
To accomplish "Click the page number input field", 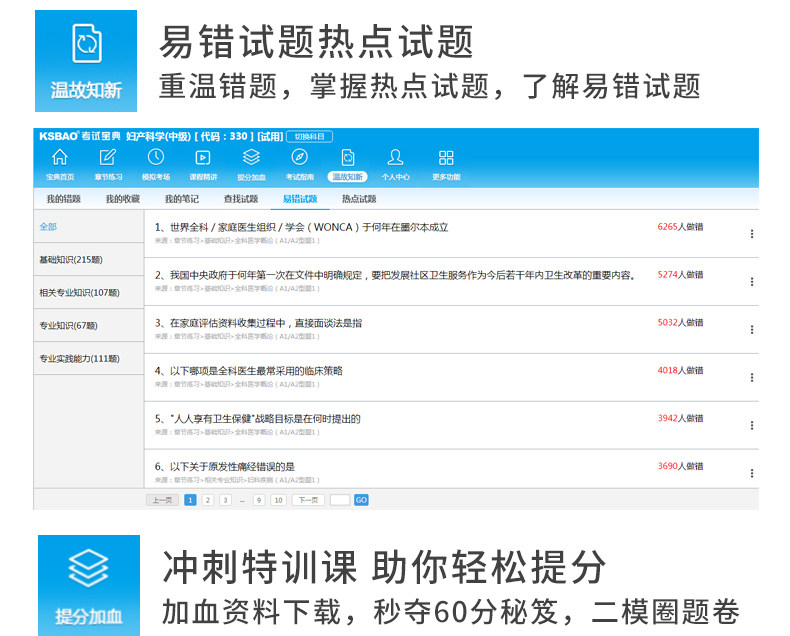I will tap(340, 500).
